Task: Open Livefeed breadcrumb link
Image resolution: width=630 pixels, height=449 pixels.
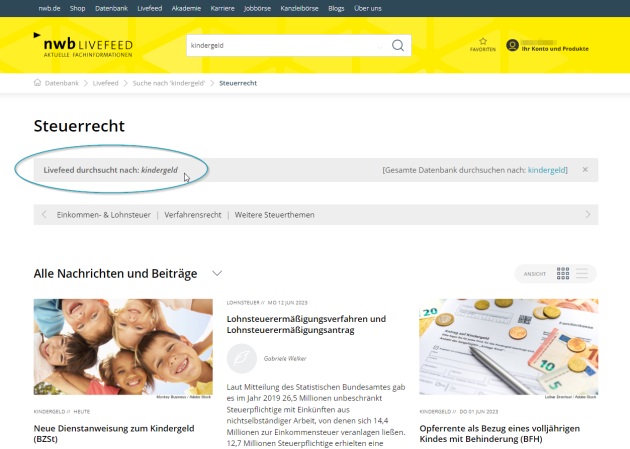Action: (106, 83)
